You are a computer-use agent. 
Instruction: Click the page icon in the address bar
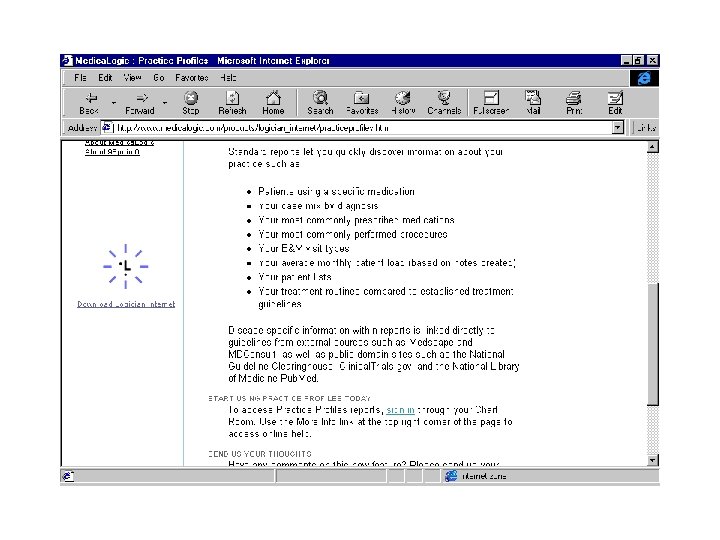107,127
